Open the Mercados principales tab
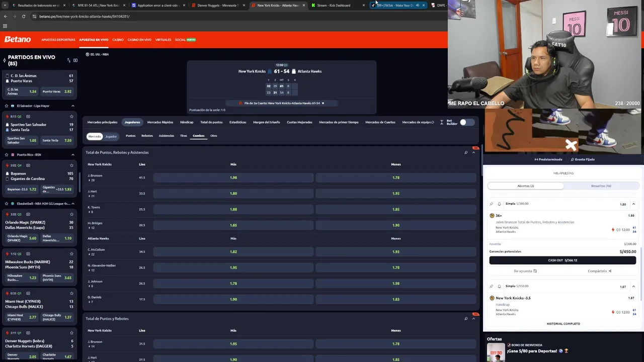This screenshot has height=362, width=644. [102, 122]
